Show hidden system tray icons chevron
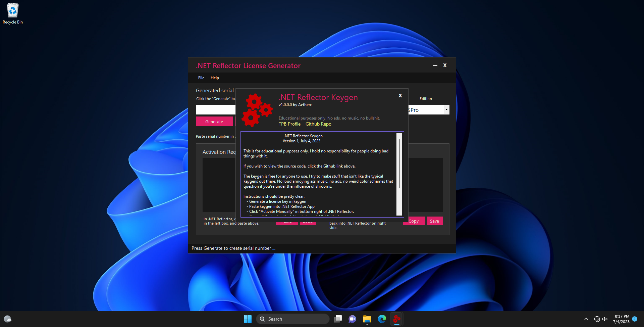This screenshot has width=644, height=327. 586,319
